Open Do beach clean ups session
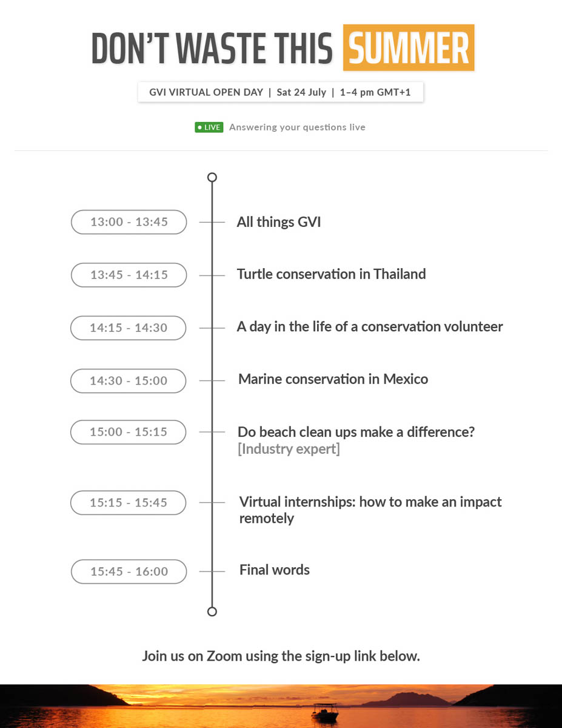The image size is (562, 728). click(x=356, y=432)
